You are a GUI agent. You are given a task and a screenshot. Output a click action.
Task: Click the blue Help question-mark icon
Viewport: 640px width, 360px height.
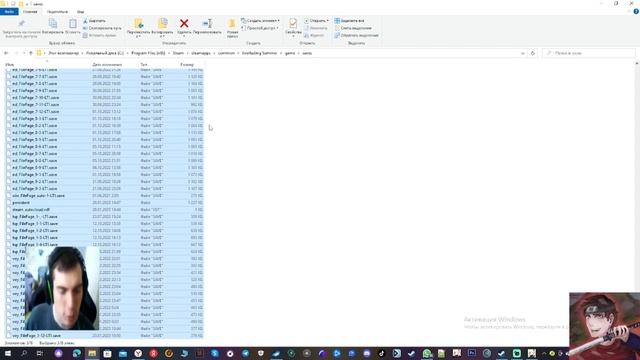pyautogui.click(x=636, y=11)
